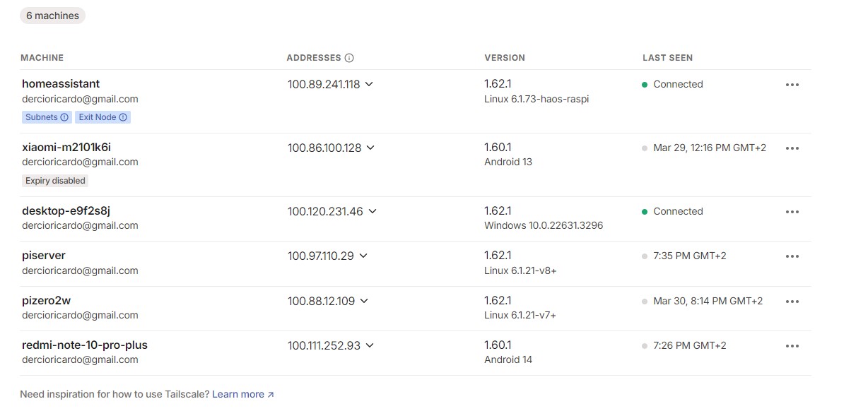Follow the Learn more link
868x411 pixels.
click(x=242, y=394)
